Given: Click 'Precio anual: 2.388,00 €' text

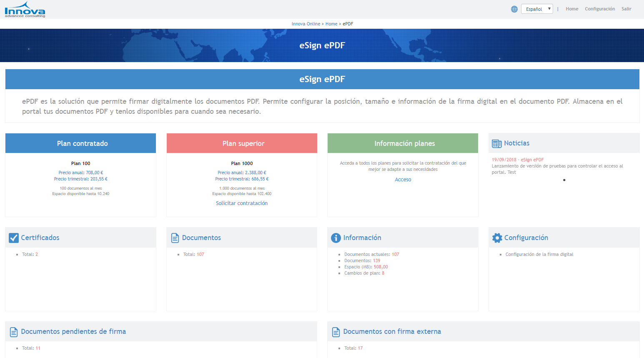Looking at the screenshot, I should tap(242, 173).
